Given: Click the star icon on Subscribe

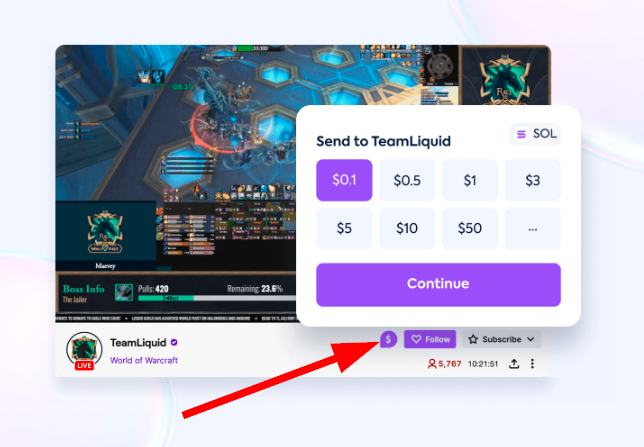Looking at the screenshot, I should point(473,339).
